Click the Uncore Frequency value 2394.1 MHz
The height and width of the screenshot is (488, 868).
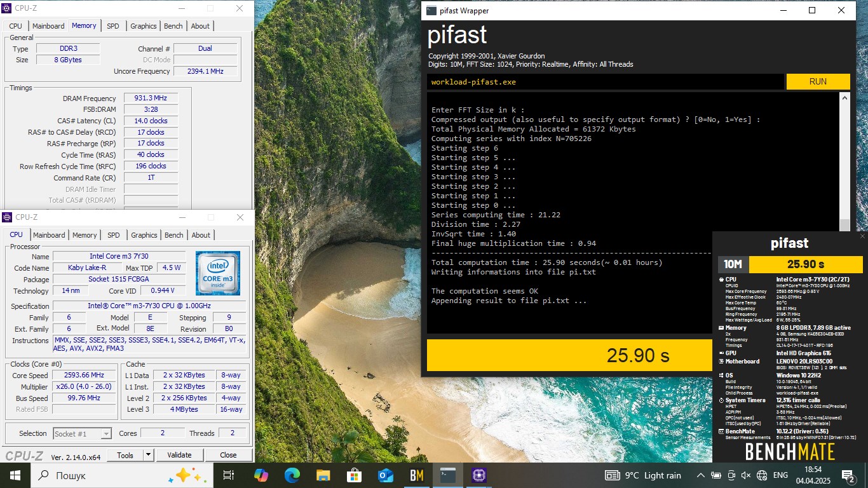tap(205, 71)
